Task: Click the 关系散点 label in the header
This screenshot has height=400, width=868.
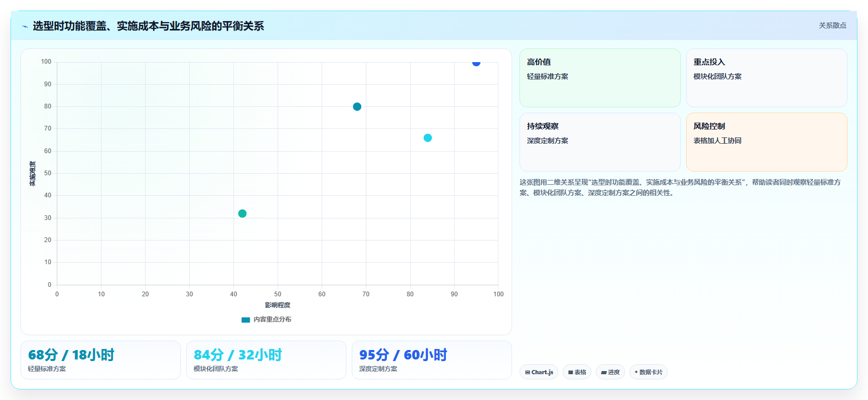Action: click(x=832, y=25)
